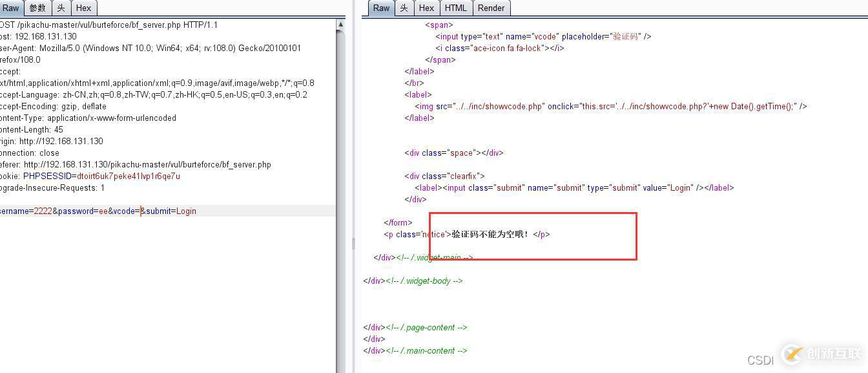Click the submit=Login parameter in the body
868x373 pixels.
pos(171,211)
